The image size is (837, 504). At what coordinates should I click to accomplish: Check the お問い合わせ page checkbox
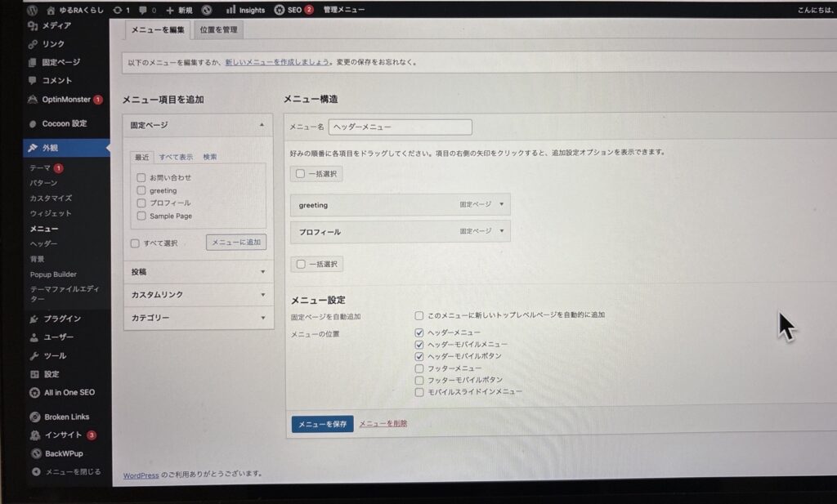click(141, 177)
